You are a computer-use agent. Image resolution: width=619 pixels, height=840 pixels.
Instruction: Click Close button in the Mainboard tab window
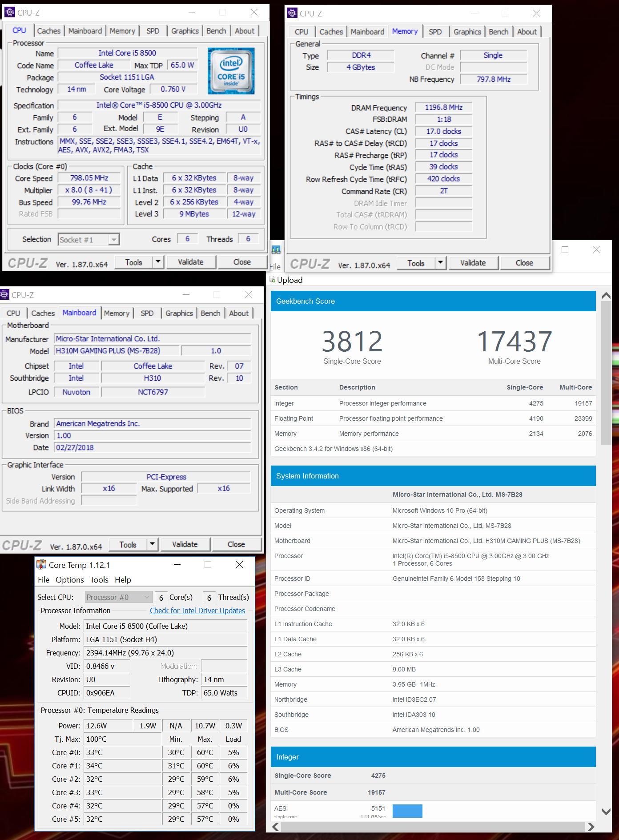click(236, 544)
